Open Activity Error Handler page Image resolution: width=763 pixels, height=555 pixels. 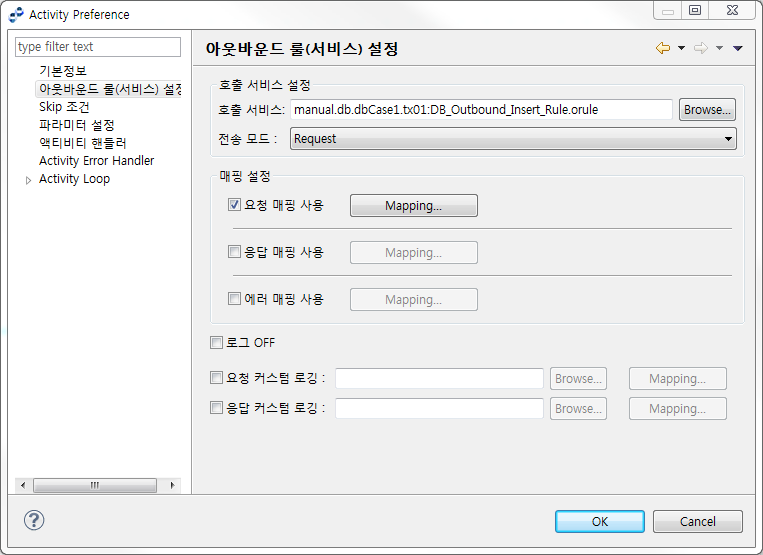pos(96,161)
